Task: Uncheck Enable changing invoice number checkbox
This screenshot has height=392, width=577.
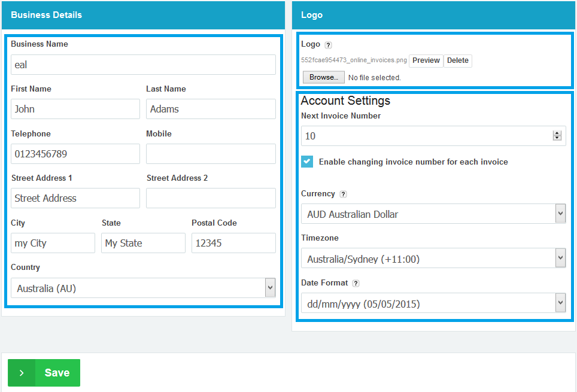Action: point(307,162)
